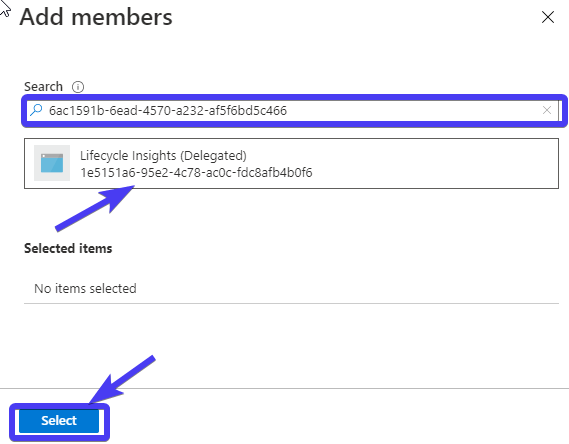Select the Lifecycle Insights (Delegated) result

click(x=291, y=163)
